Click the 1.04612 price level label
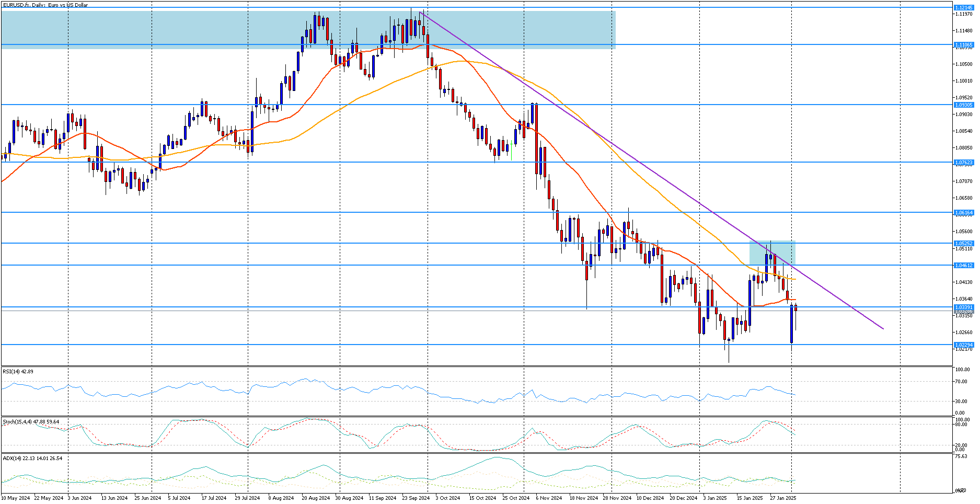This screenshot has width=980, height=504. tap(963, 266)
